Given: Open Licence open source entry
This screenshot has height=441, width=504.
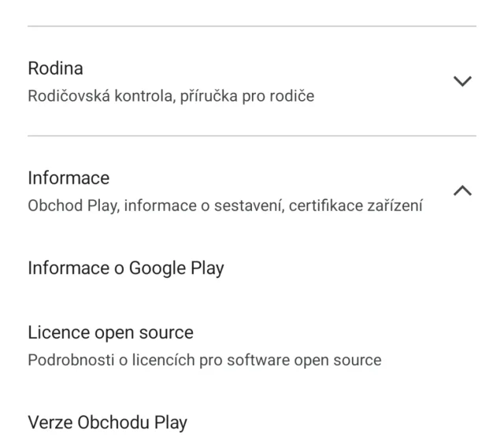Looking at the screenshot, I should click(110, 335).
